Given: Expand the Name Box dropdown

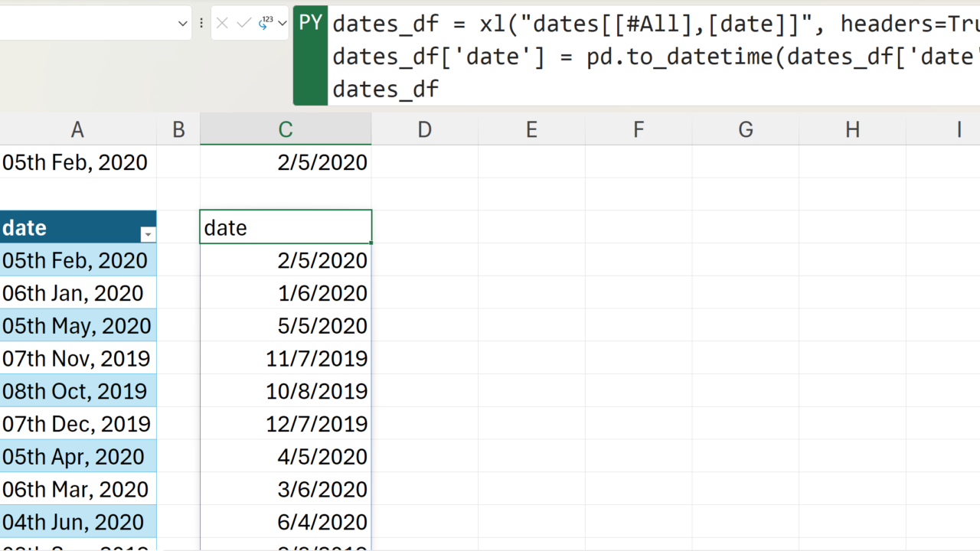Looking at the screenshot, I should tap(182, 24).
